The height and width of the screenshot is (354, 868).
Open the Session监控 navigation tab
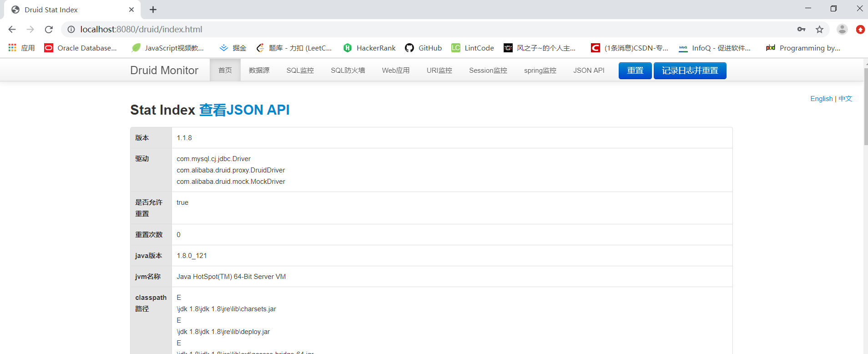pyautogui.click(x=488, y=70)
